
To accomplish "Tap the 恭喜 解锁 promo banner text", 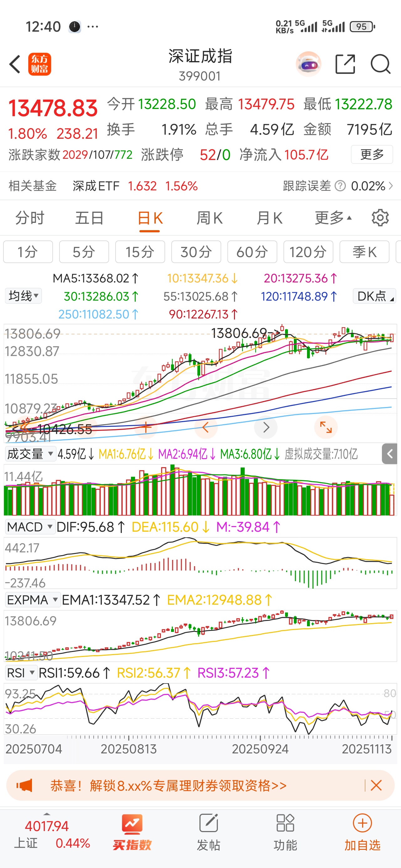I will (x=168, y=785).
